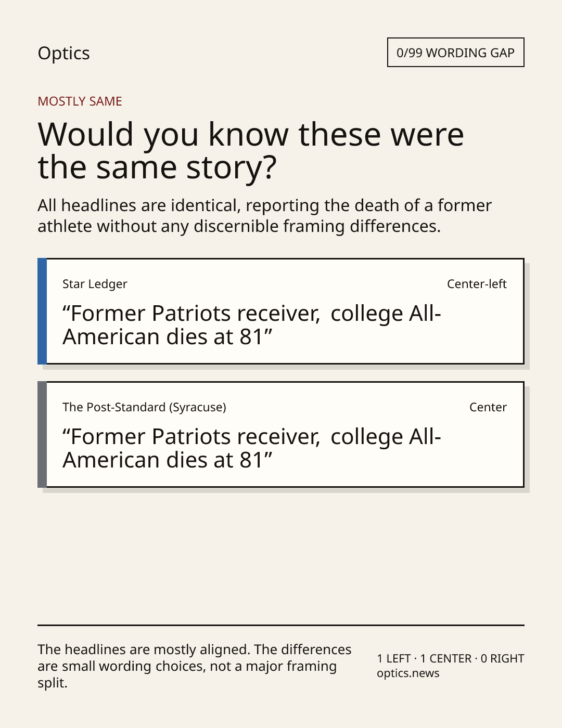
Task: Click the Center-left bias label
Action: pyautogui.click(x=477, y=284)
